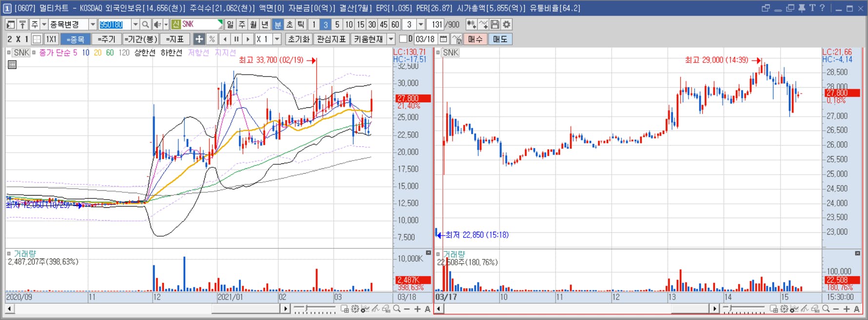The width and height of the screenshot is (868, 320).
Task: Open the 키움현재 dropdown arrow
Action: [391, 39]
